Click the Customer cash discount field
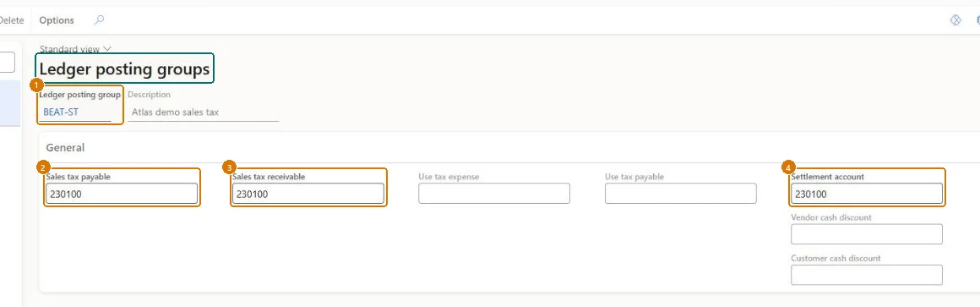Viewport: 980px width, 307px height. [x=867, y=275]
